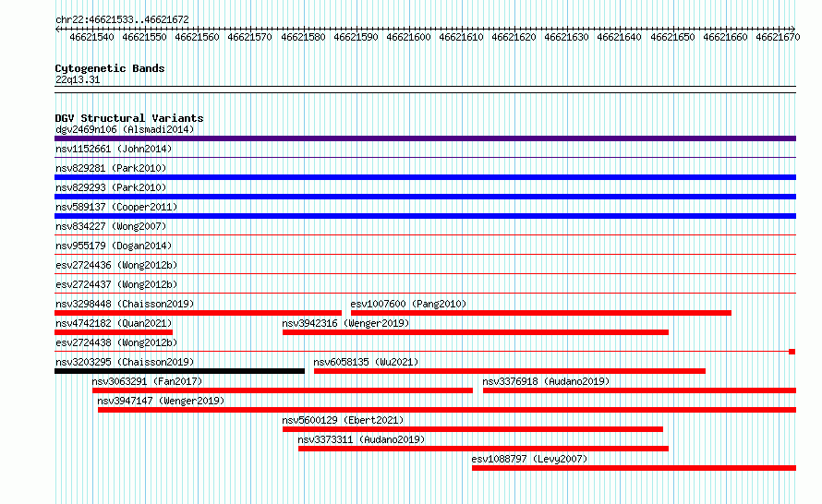Click nsv3373311 (Audano2019) label
Screen dimensions: 822x504
click(361, 439)
